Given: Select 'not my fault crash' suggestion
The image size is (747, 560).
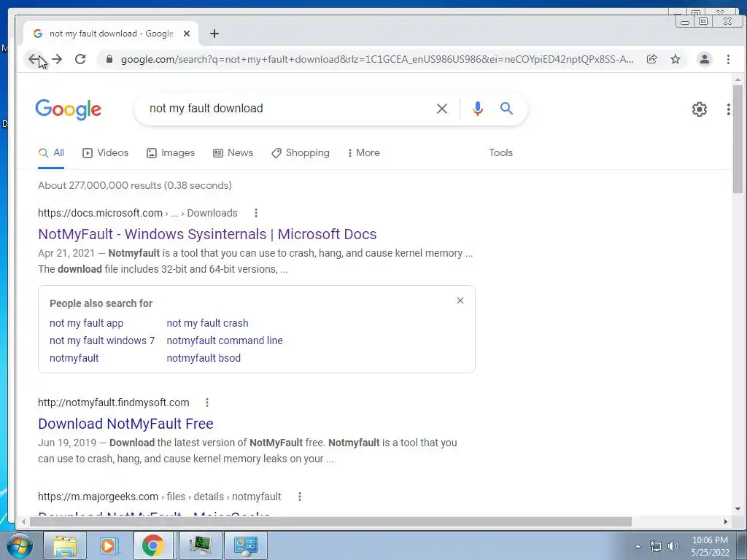Looking at the screenshot, I should point(207,323).
